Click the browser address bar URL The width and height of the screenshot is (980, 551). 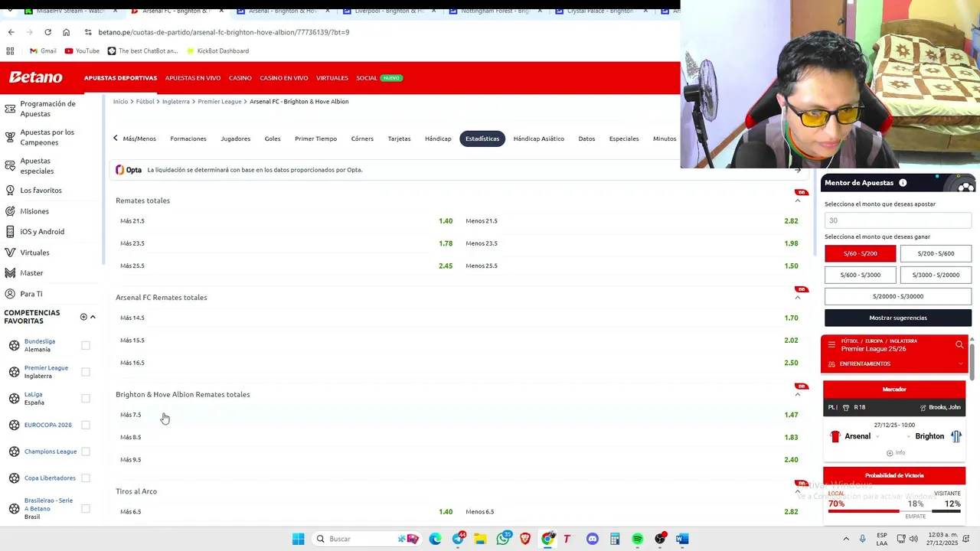click(x=224, y=32)
